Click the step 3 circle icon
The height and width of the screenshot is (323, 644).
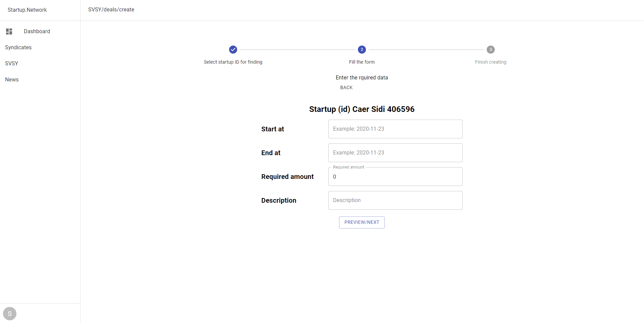[491, 50]
